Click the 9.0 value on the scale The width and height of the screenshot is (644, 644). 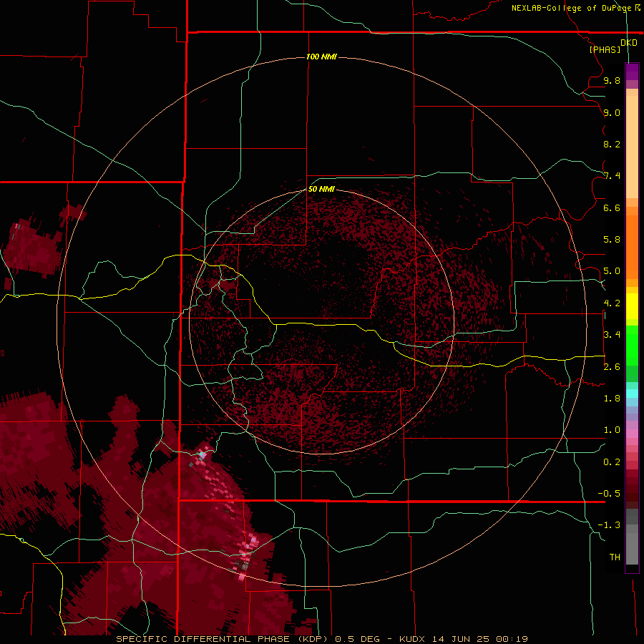coord(612,112)
